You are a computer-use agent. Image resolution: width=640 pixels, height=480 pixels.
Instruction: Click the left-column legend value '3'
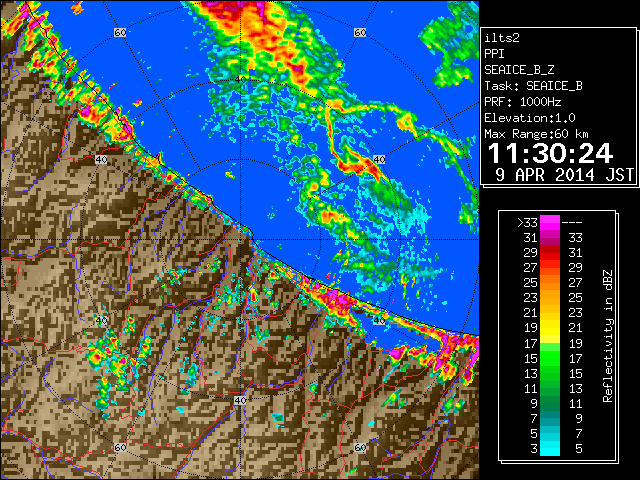click(x=534, y=449)
